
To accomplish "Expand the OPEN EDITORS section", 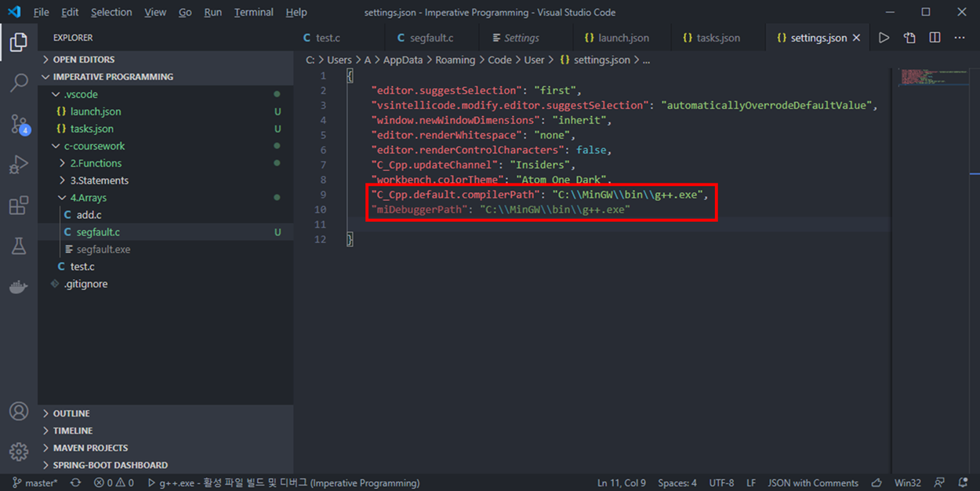I will (165, 60).
